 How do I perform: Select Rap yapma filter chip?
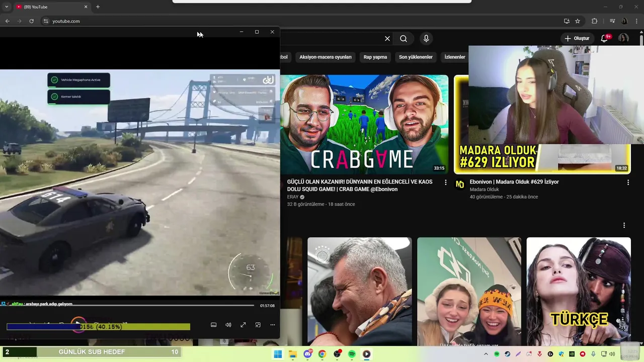click(375, 57)
